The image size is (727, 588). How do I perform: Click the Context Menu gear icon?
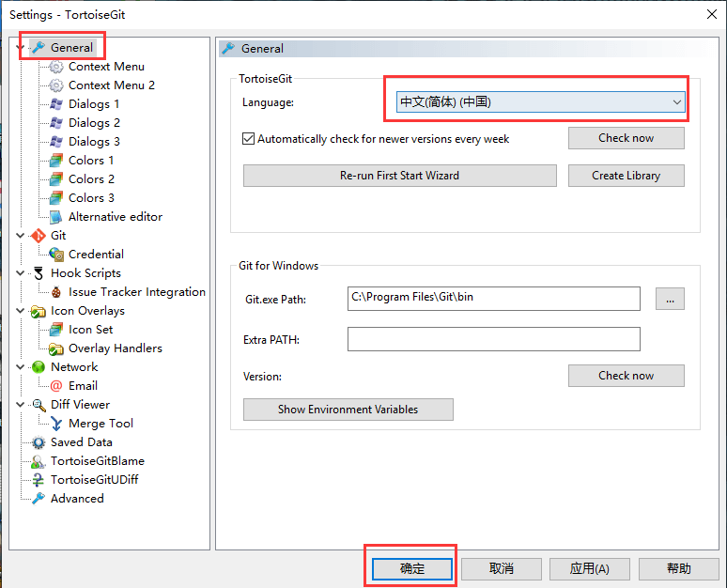click(x=56, y=67)
